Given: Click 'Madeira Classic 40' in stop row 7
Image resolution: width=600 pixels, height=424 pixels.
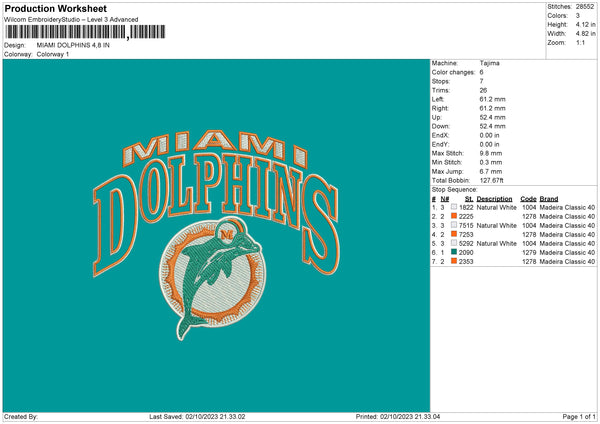Looking at the screenshot, I should tap(567, 262).
